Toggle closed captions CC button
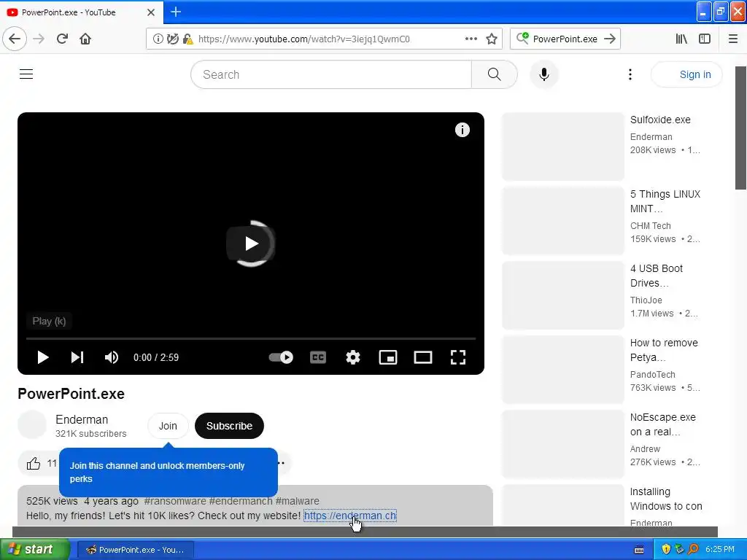Image resolution: width=747 pixels, height=560 pixels. pos(318,357)
